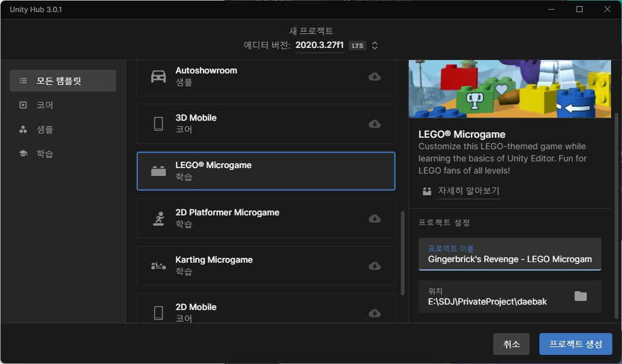
Task: Click the brick icon of LEGO Microgame
Action: 159,171
